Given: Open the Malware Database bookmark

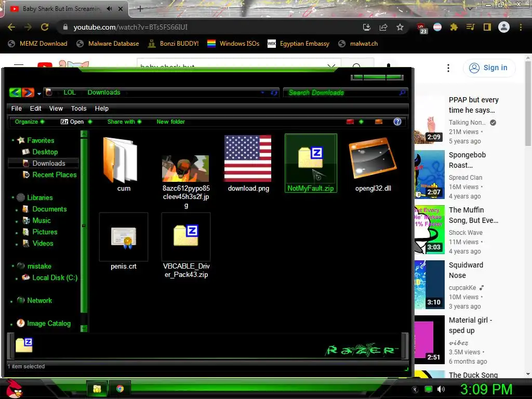Looking at the screenshot, I should 108,44.
